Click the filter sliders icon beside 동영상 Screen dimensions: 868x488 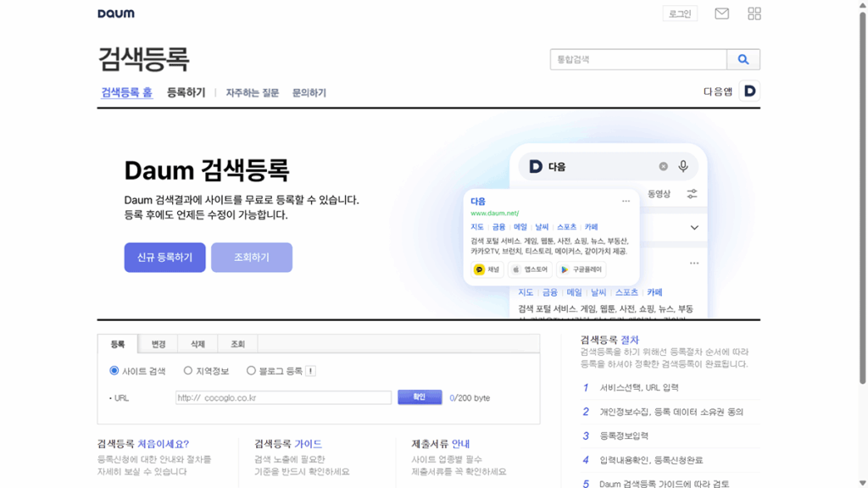(692, 194)
